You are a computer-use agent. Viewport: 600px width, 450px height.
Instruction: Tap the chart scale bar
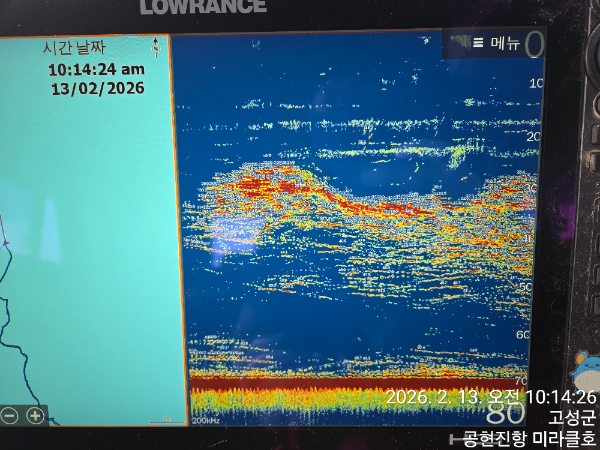[166, 420]
